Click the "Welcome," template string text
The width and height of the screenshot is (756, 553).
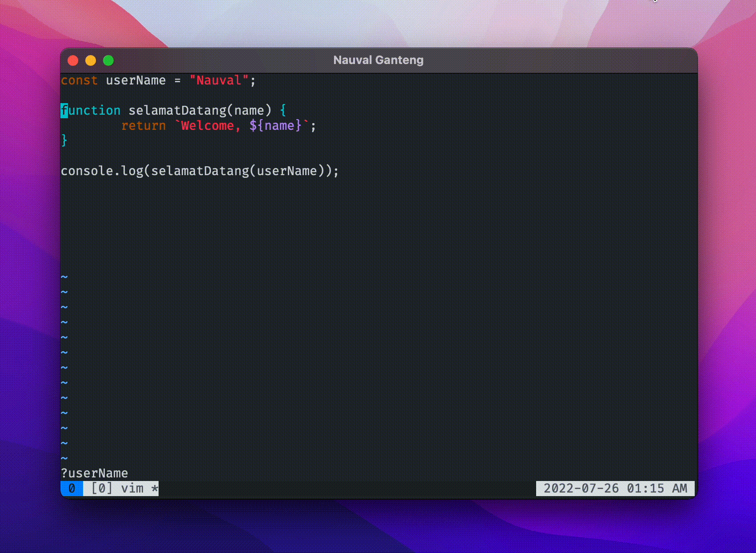point(211,126)
